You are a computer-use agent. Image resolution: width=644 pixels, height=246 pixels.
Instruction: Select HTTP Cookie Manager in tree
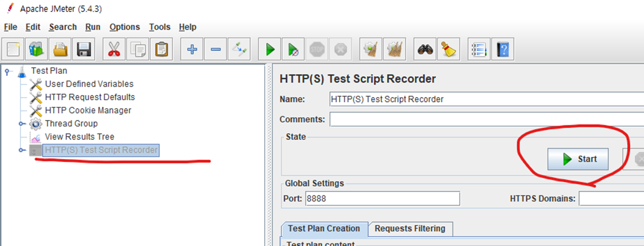point(88,111)
